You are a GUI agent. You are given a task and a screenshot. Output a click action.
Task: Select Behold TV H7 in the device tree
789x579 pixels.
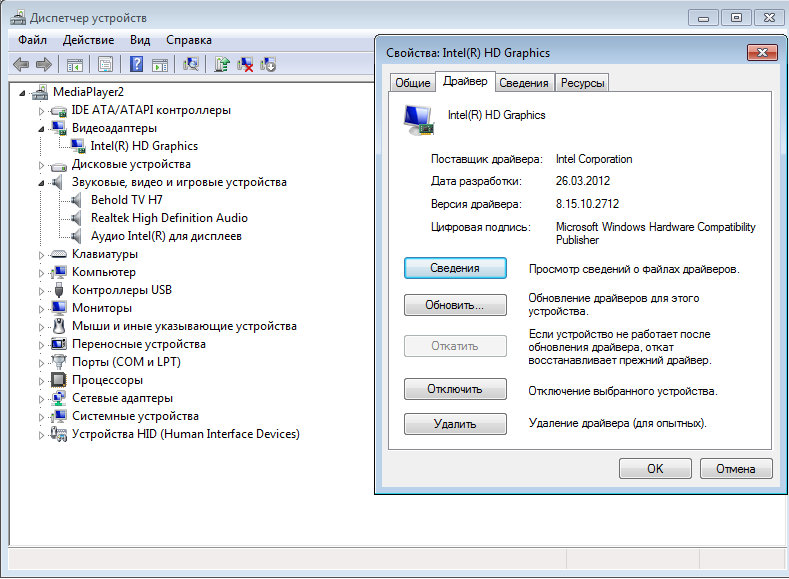tap(126, 200)
